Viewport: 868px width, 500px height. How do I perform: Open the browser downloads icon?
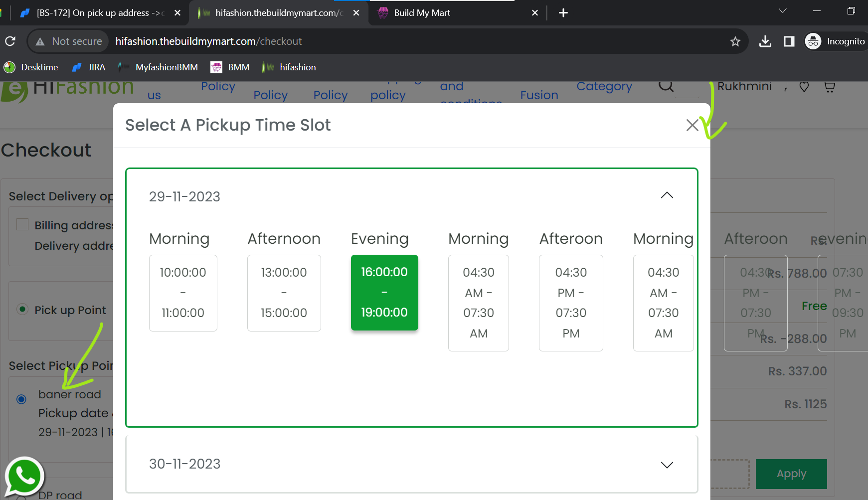[765, 41]
